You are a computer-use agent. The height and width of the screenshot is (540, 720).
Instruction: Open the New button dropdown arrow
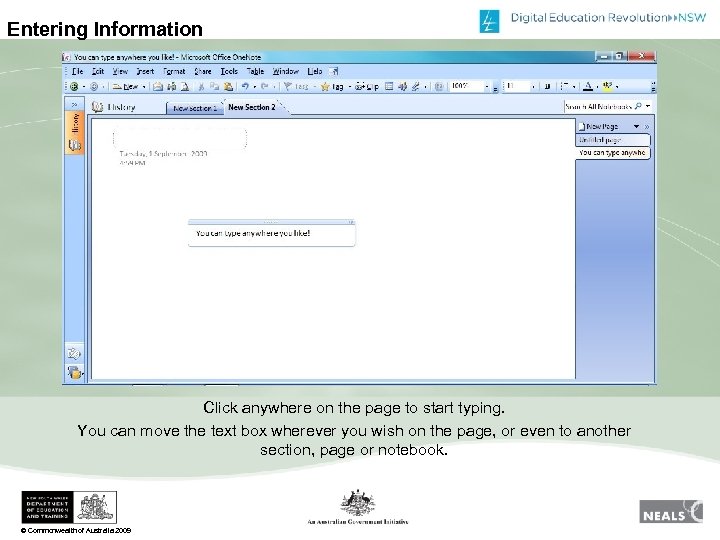point(144,86)
